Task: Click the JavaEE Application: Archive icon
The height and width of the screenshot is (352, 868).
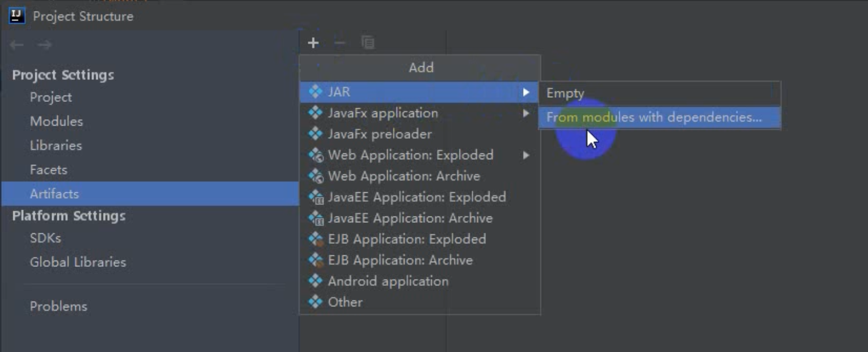Action: coord(315,218)
